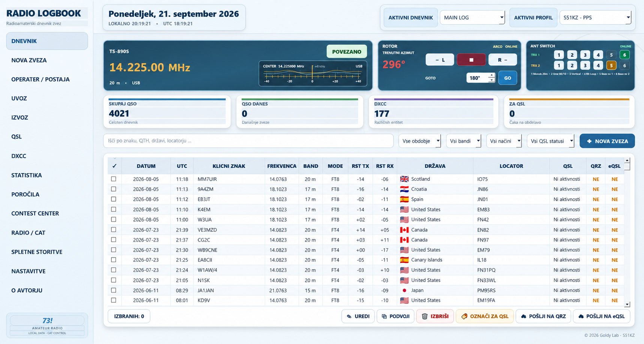644x344 pixels.
Task: Click the rotor GO button
Action: click(507, 78)
